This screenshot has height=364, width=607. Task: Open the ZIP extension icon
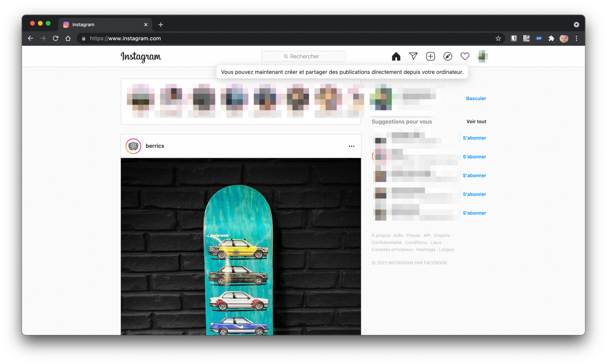click(539, 38)
